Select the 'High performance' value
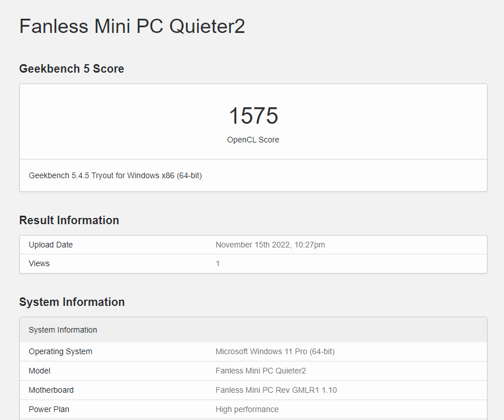 point(247,409)
